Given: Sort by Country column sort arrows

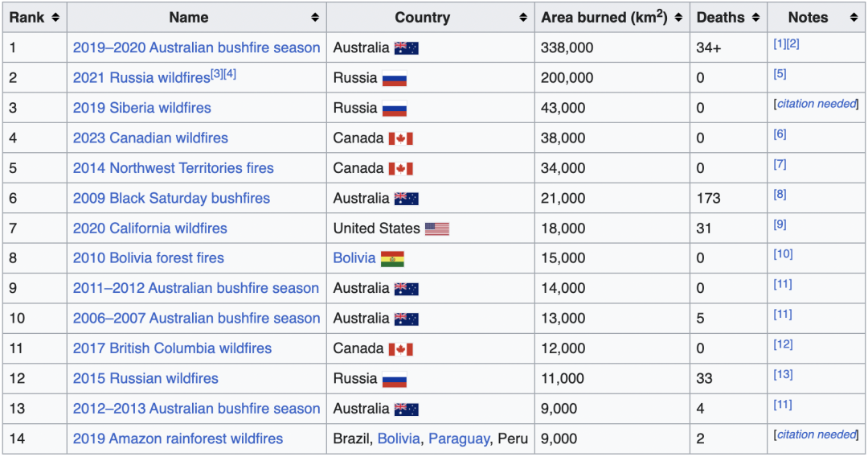Looking at the screenshot, I should (x=523, y=17).
